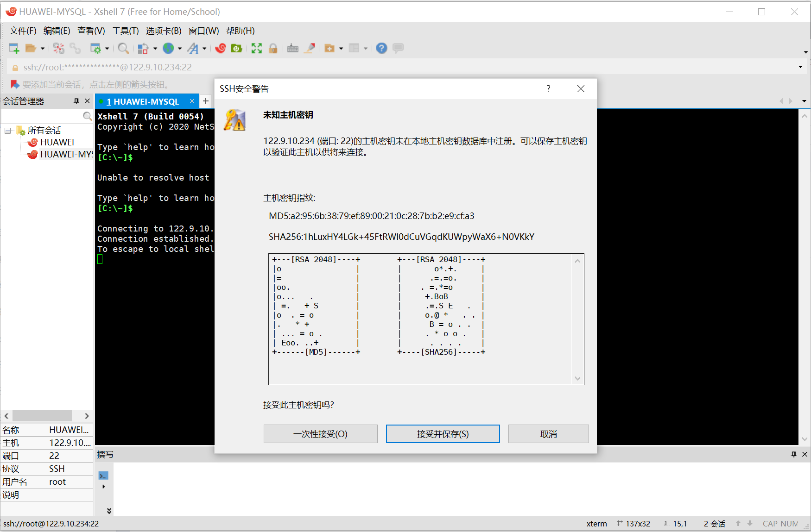Close the 撰写 compose pane

pyautogui.click(x=805, y=454)
